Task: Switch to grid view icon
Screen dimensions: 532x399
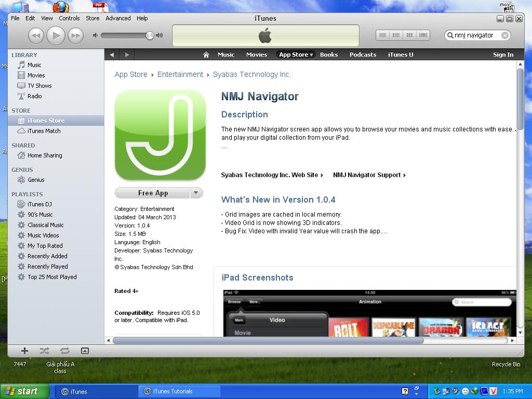Action: 409,35
